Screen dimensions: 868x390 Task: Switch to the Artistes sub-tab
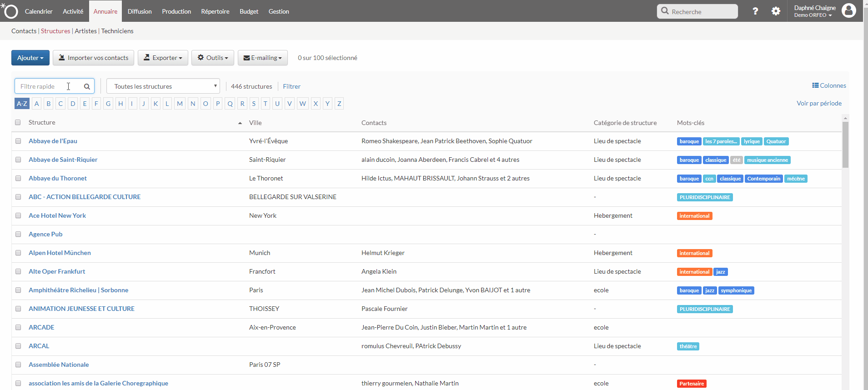85,31
